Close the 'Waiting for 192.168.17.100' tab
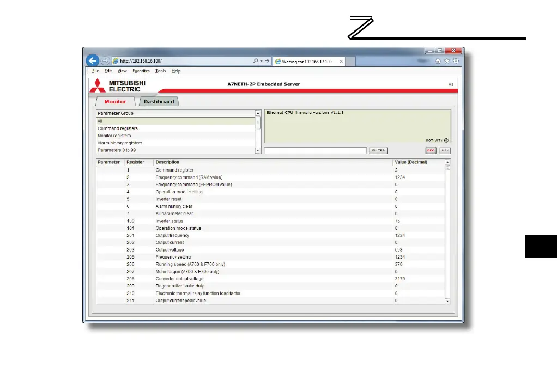Screen dimensions: 557x392 (341, 62)
